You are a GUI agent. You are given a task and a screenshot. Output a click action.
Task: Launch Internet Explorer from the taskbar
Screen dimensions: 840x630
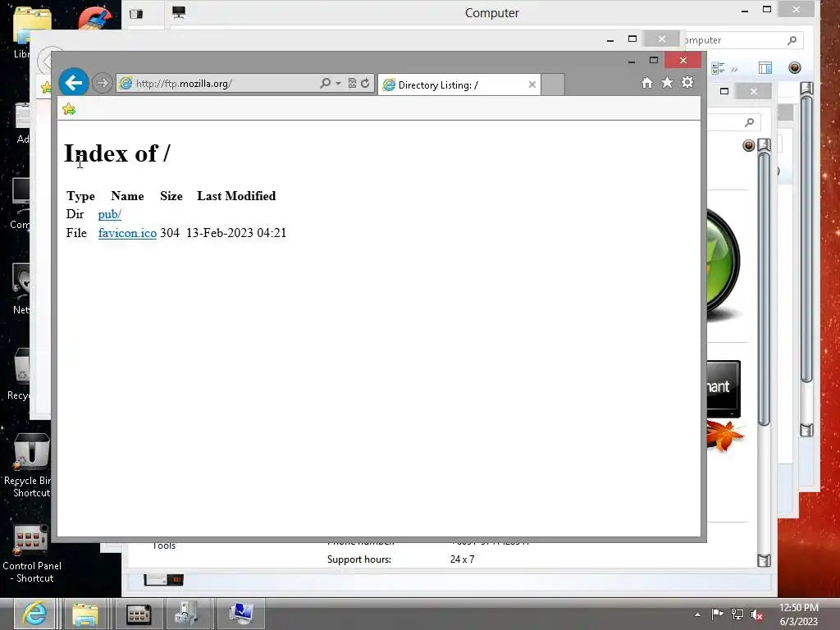tap(34, 614)
